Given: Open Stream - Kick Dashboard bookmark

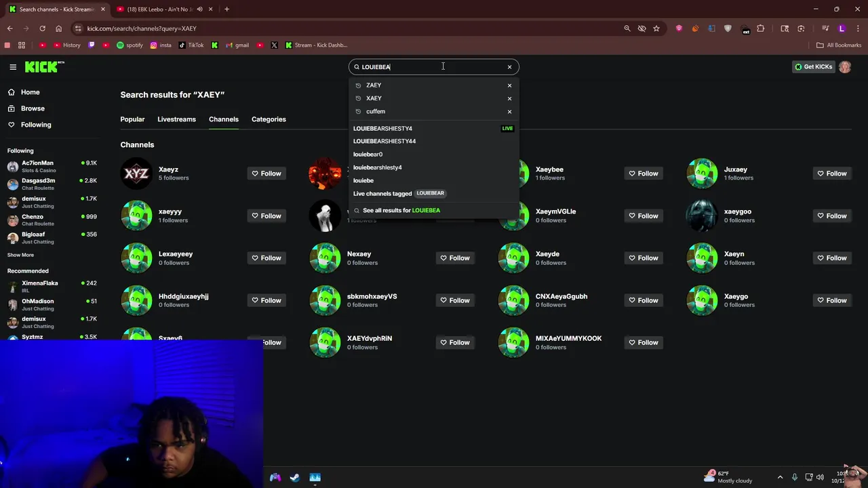Looking at the screenshot, I should [x=317, y=45].
